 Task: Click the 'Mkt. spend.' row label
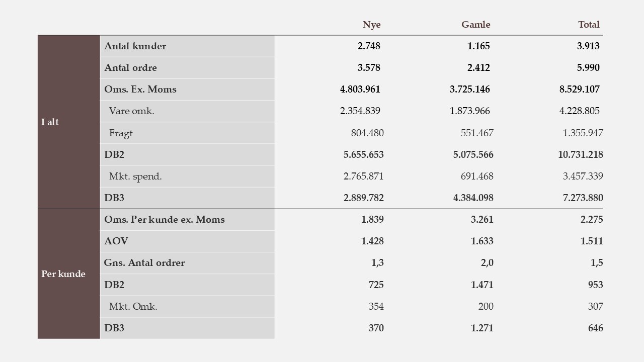click(135, 176)
